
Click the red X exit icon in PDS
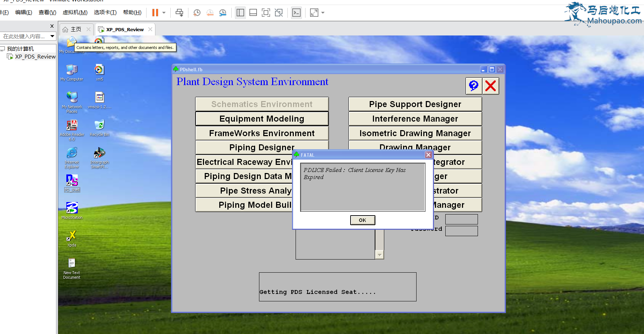491,86
